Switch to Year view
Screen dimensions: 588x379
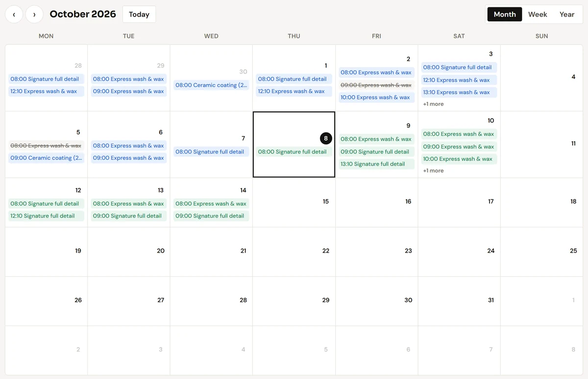(567, 14)
